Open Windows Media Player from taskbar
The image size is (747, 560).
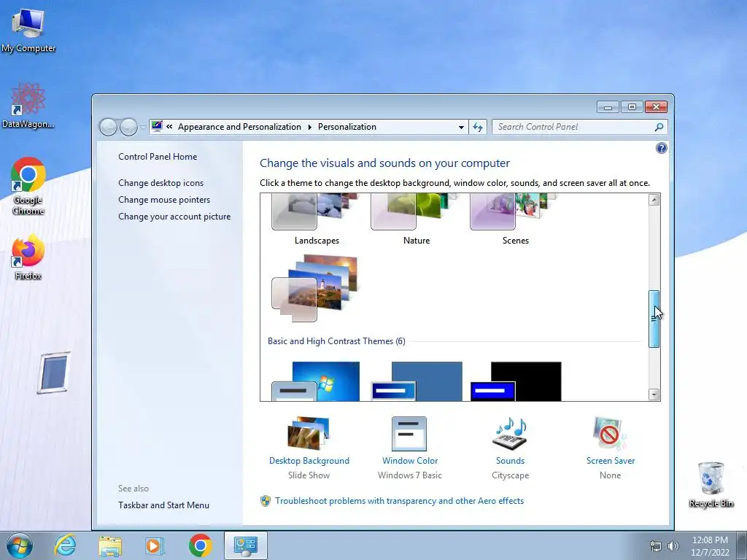point(155,545)
